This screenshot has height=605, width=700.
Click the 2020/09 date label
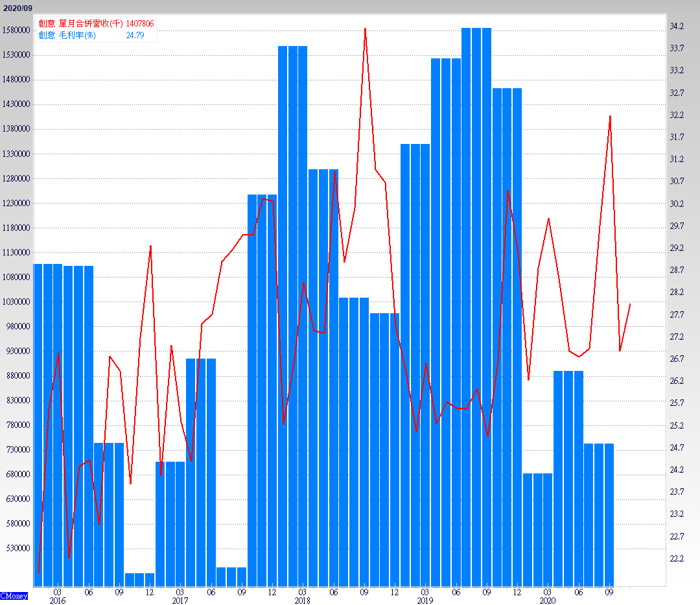point(17,7)
